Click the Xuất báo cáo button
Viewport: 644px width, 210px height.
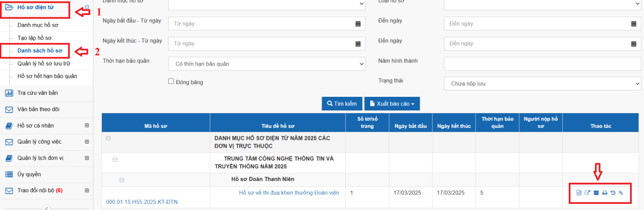[x=392, y=103]
